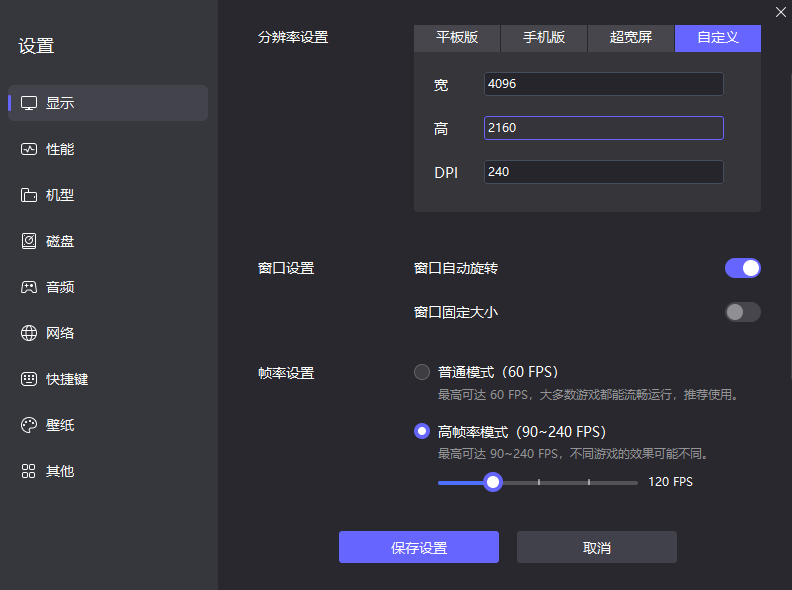
Task: Enable the 窗口固定大小 toggle
Action: [x=742, y=312]
